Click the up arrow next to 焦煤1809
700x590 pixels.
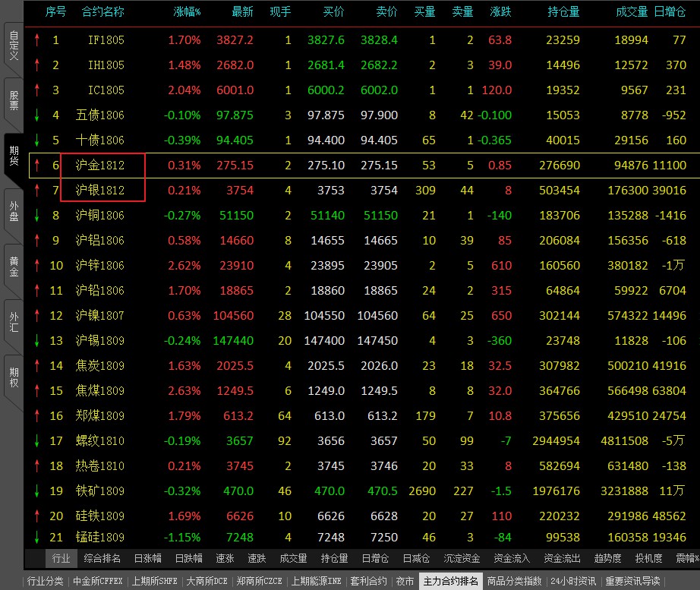37,391
